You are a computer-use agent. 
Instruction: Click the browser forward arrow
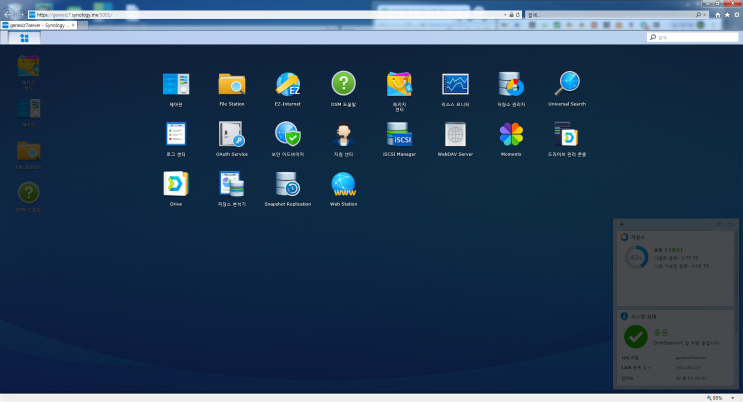(20, 15)
